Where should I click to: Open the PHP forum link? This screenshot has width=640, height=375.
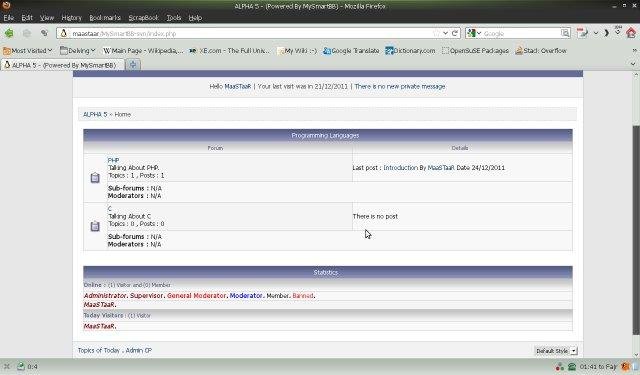tap(113, 160)
